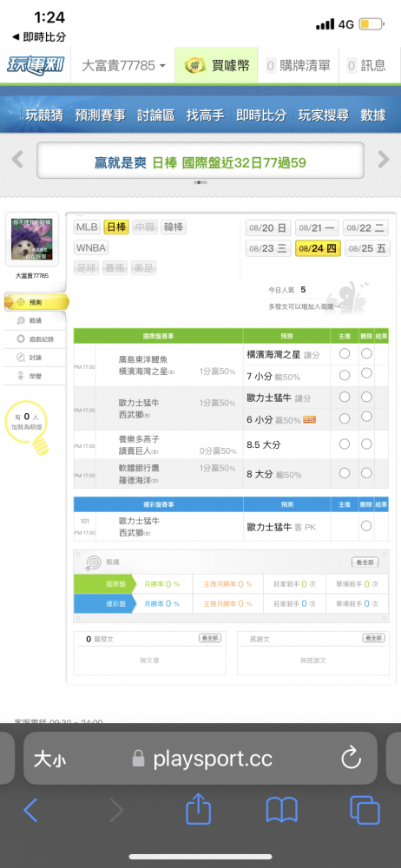Open the 玩運彩 logo homepage
The image size is (401, 868).
pos(36,65)
